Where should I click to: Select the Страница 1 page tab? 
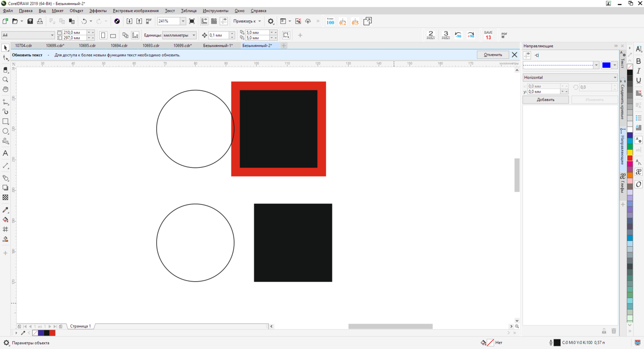80,326
